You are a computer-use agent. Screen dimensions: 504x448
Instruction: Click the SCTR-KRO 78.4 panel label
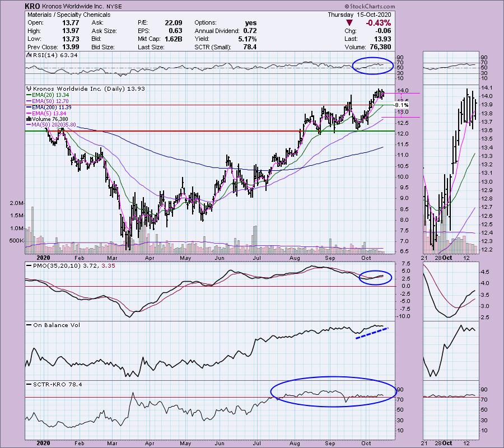point(58,384)
